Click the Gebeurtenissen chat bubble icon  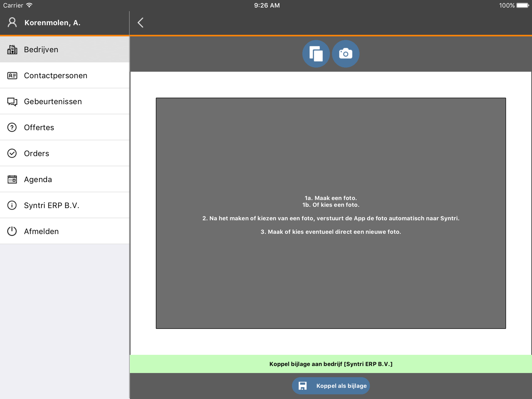[x=12, y=102]
